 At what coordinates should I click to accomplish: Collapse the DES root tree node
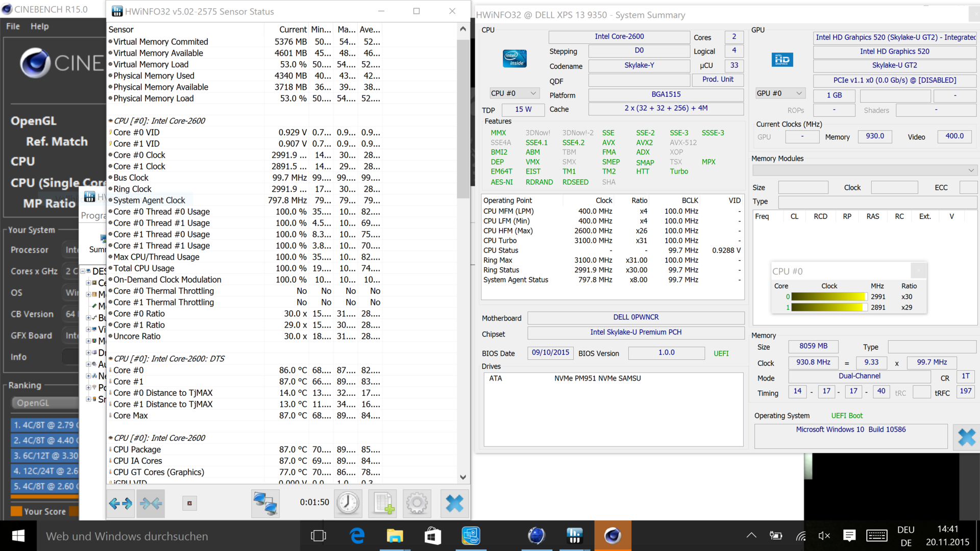(83, 271)
